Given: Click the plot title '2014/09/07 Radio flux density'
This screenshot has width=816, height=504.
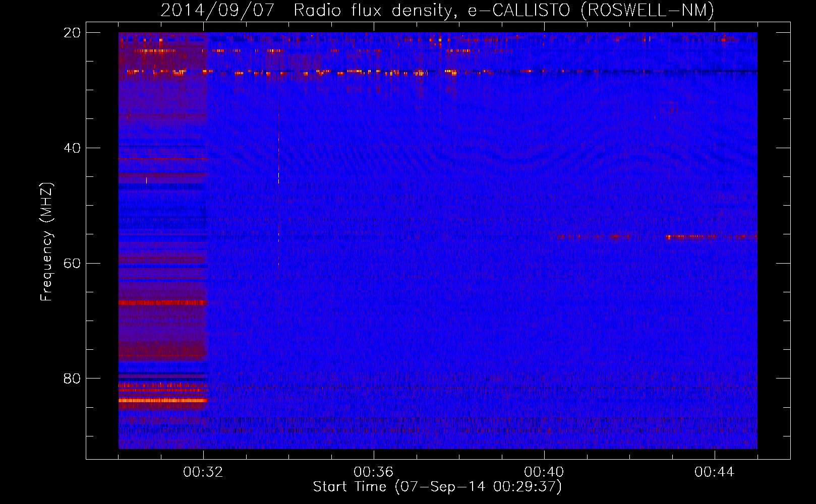Looking at the screenshot, I should point(437,10).
